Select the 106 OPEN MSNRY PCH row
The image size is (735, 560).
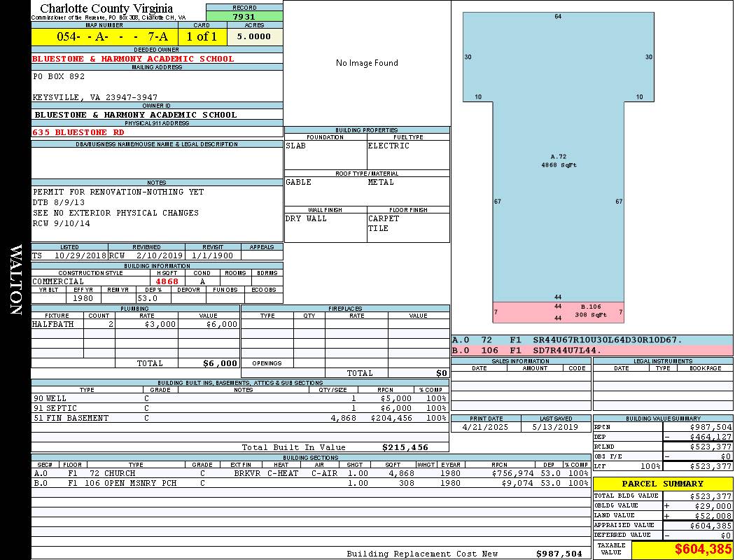pyautogui.click(x=311, y=483)
